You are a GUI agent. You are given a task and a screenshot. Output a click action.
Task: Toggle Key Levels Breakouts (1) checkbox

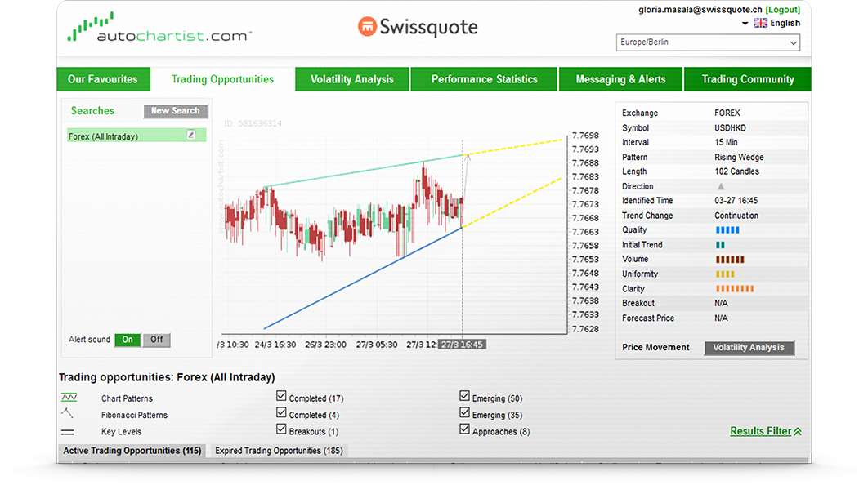point(281,429)
